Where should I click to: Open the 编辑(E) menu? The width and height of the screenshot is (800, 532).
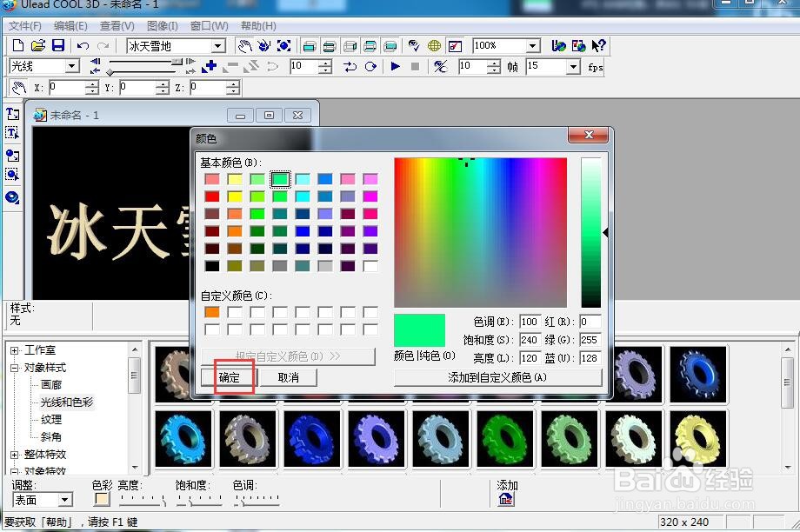click(70, 25)
